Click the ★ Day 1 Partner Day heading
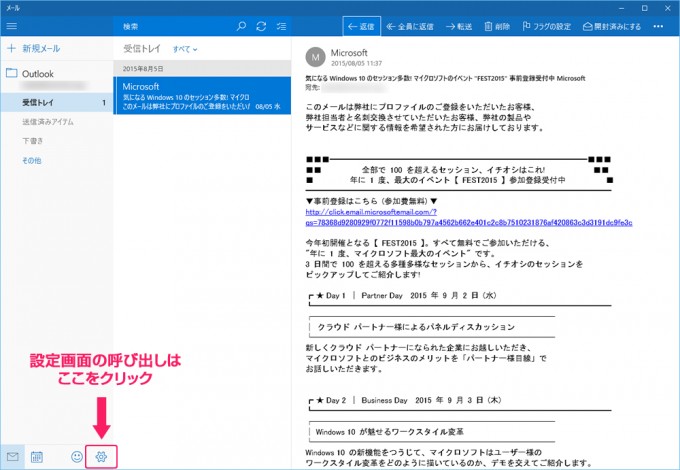This screenshot has width=680, height=470. coord(406,296)
